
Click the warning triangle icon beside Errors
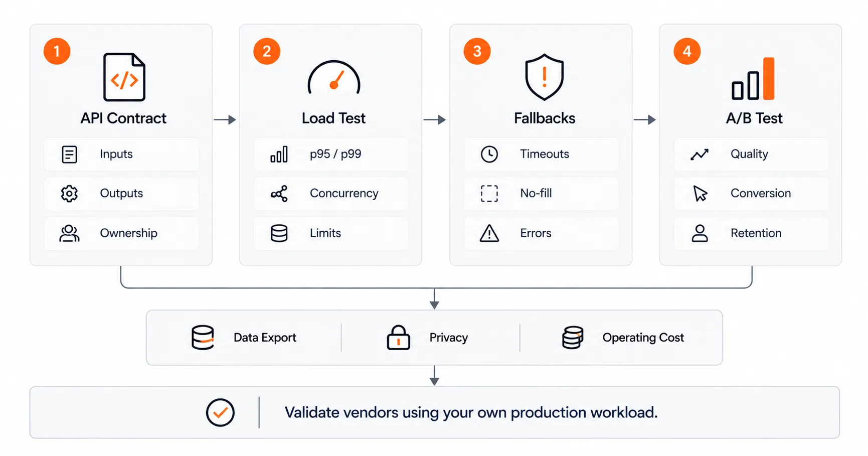click(489, 233)
